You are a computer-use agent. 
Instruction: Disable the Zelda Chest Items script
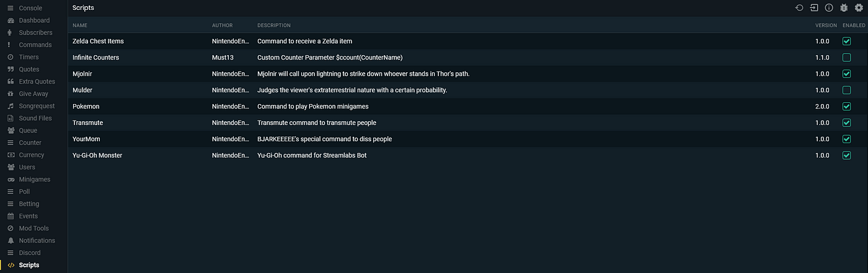pos(846,41)
